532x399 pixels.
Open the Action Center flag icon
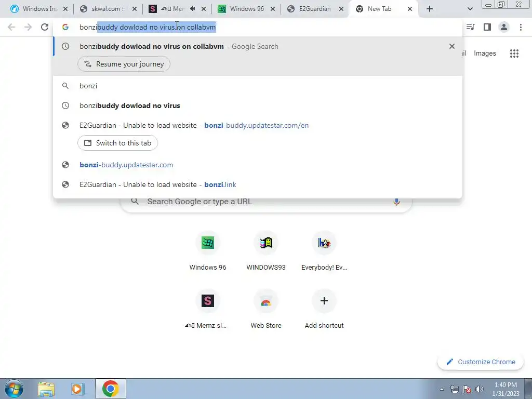467,389
